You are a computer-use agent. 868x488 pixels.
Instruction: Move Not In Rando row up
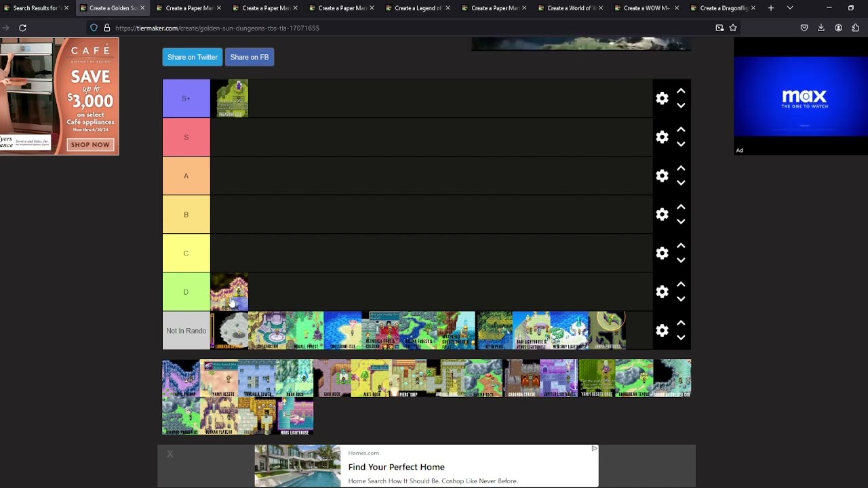click(681, 323)
